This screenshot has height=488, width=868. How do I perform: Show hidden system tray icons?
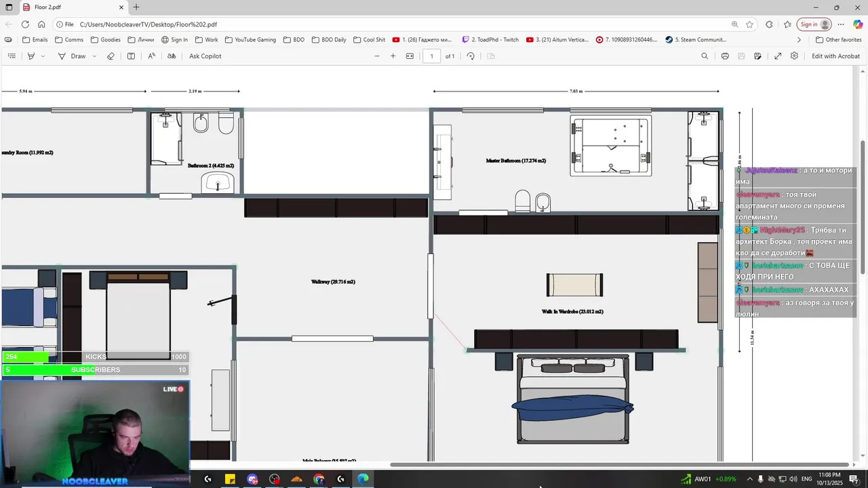[749, 479]
